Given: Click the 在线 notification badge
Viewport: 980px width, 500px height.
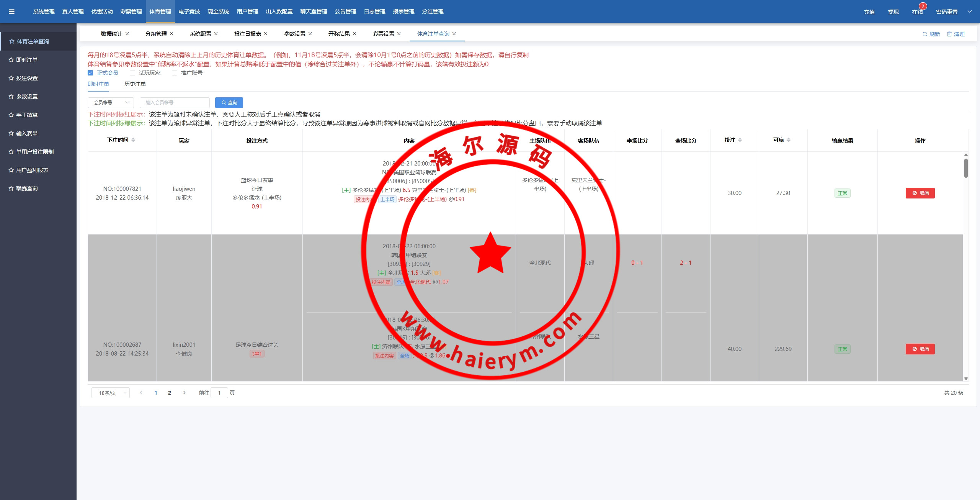Looking at the screenshot, I should 923,7.
